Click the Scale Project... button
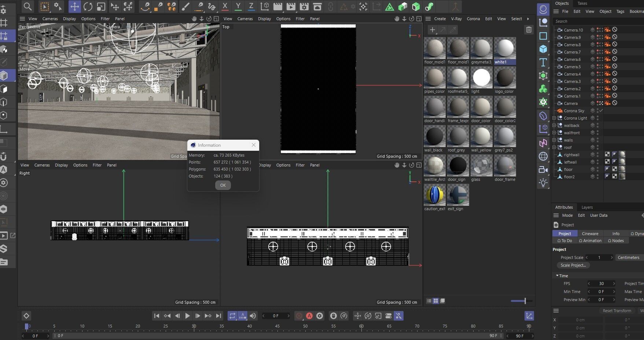644x340 pixels. pos(573,265)
